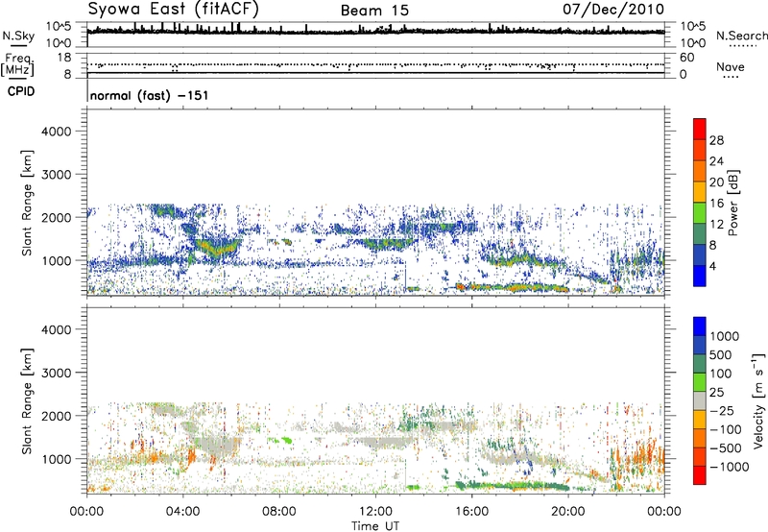The width and height of the screenshot is (768, 532).
Task: Click the 'Power [dB]' colorbar title
Action: [x=732, y=203]
